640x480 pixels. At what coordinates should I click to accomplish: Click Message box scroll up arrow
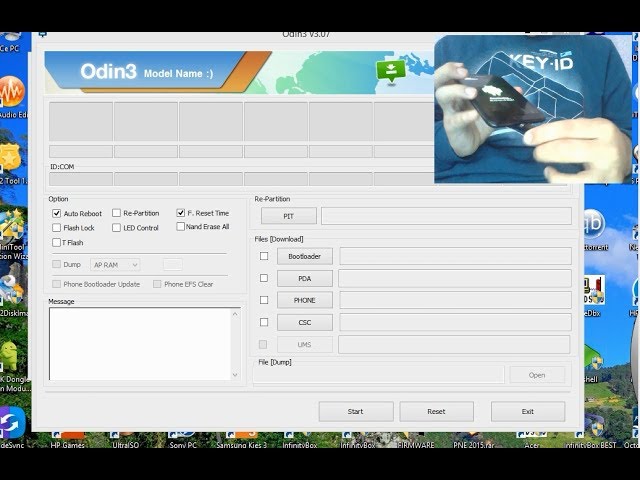coord(235,314)
